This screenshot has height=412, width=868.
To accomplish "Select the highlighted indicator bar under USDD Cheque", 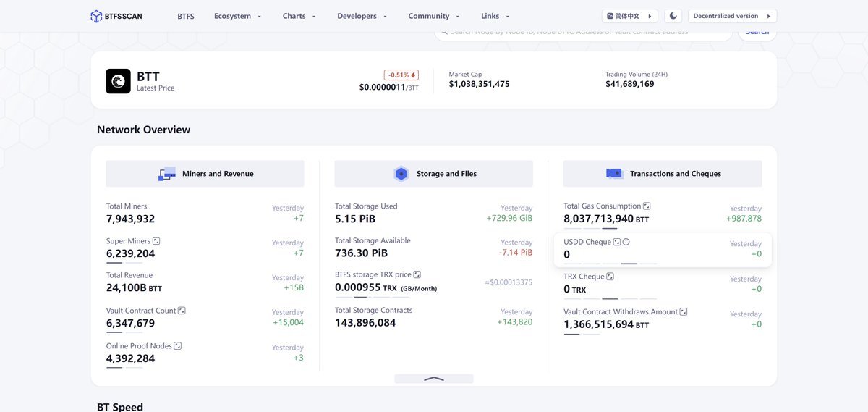I will (x=629, y=264).
